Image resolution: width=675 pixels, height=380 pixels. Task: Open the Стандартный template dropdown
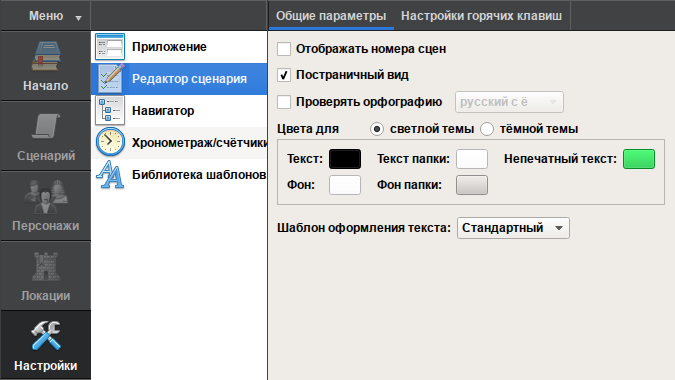click(513, 228)
